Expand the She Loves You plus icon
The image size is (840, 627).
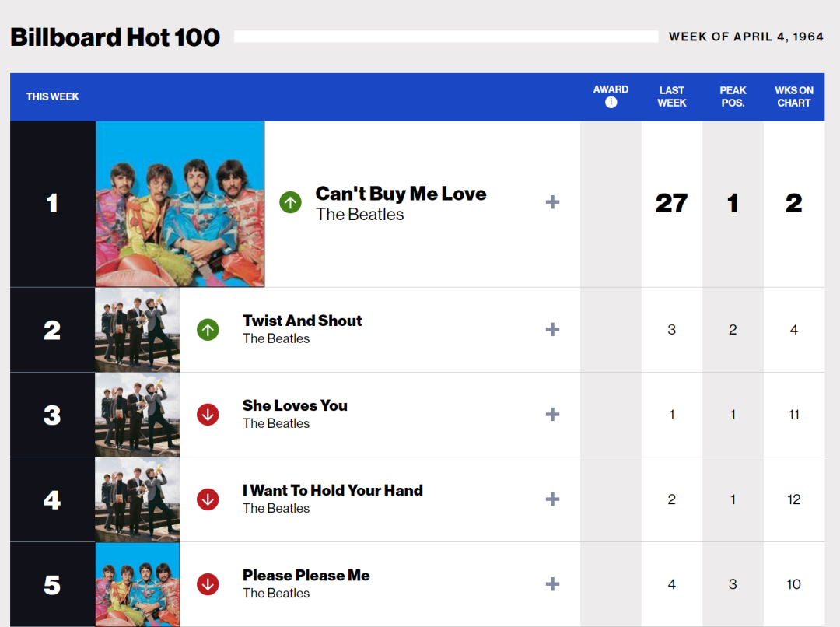coord(552,415)
